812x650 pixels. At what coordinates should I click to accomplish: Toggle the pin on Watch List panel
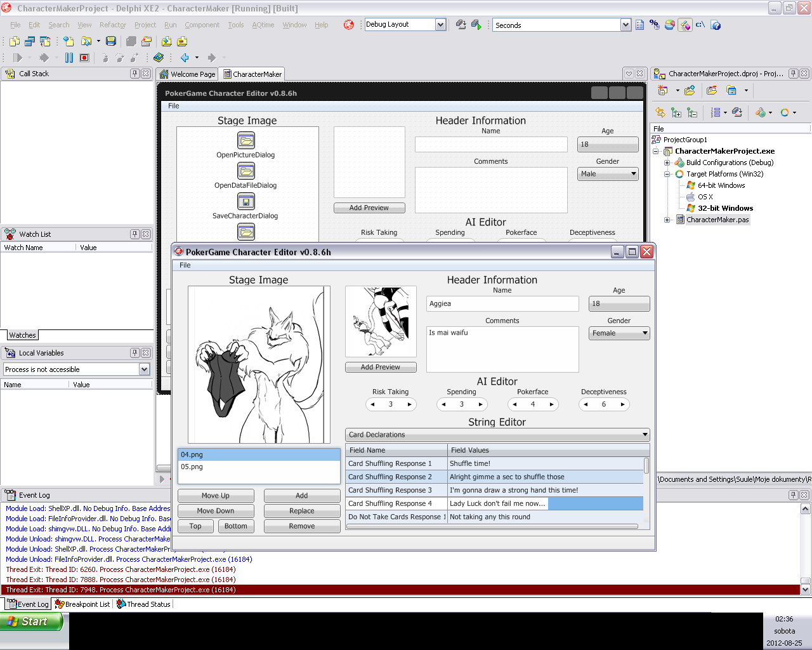click(134, 234)
